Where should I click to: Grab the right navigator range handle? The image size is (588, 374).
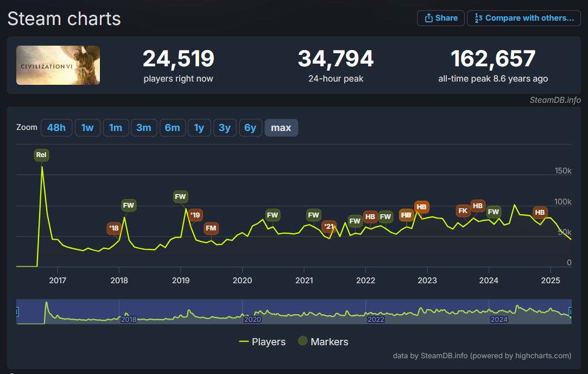pos(571,311)
